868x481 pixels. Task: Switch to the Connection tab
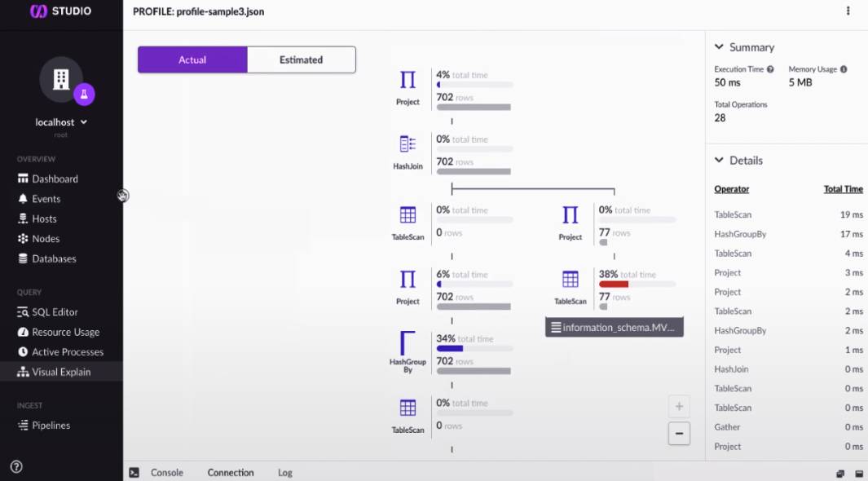click(x=231, y=472)
